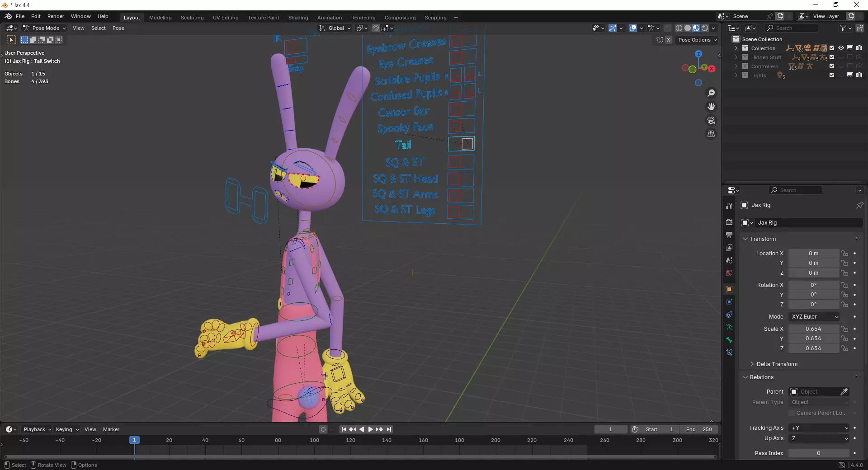This screenshot has height=470, width=868.
Task: Open the Object Constraints properties tab
Action: 729,315
